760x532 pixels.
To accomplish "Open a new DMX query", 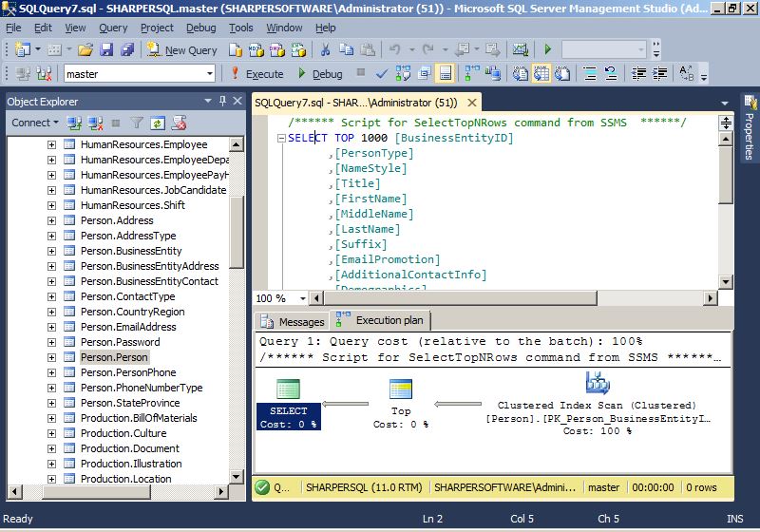I will (277, 49).
